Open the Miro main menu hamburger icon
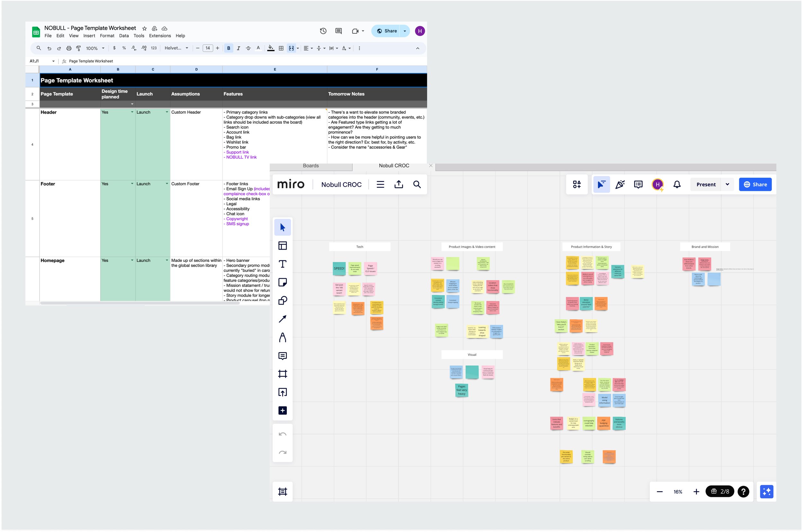 click(380, 184)
